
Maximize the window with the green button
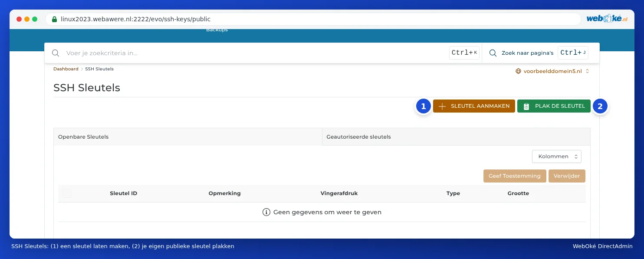point(35,19)
